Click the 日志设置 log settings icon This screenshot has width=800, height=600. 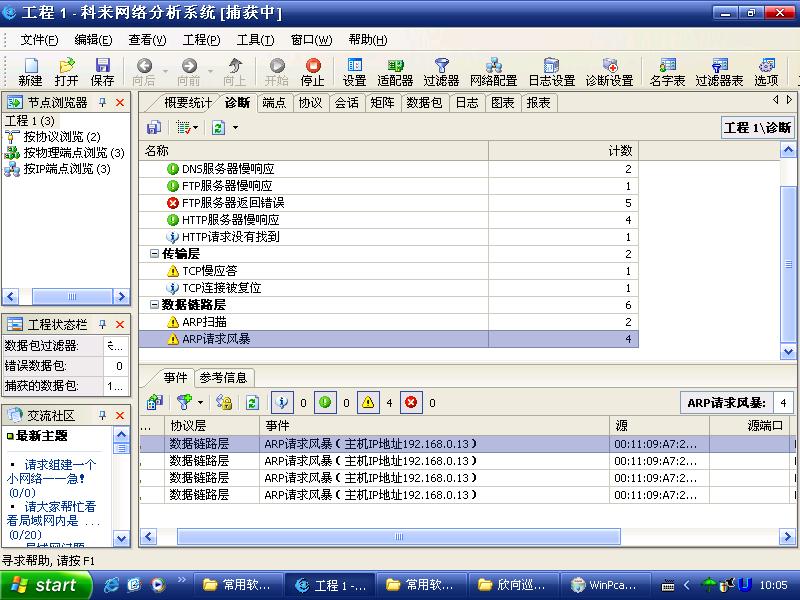pyautogui.click(x=551, y=71)
